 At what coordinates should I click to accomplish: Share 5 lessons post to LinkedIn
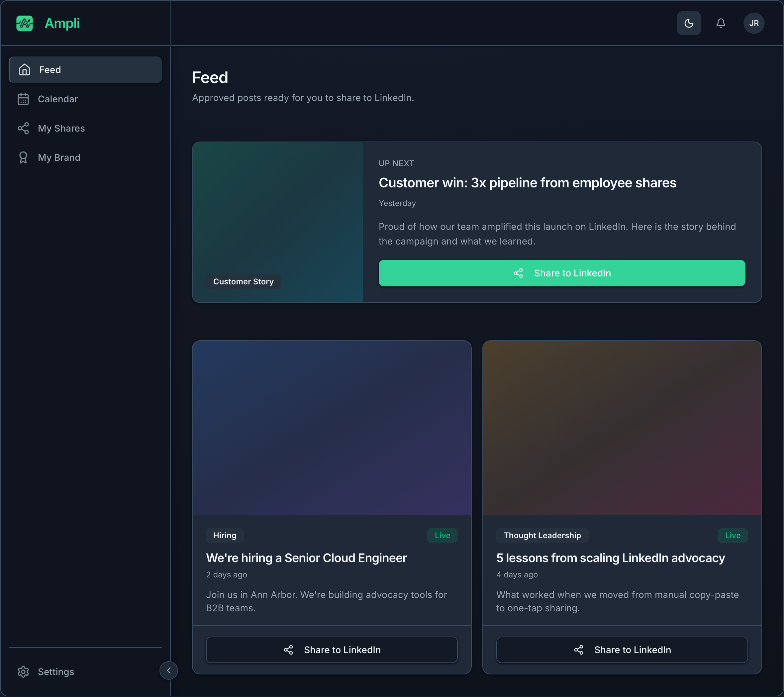(622, 649)
